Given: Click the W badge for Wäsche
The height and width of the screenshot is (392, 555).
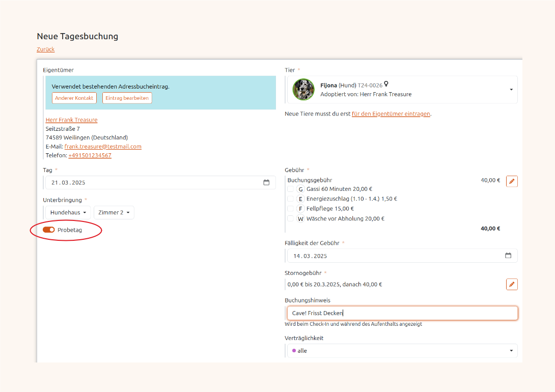Looking at the screenshot, I should 300,219.
